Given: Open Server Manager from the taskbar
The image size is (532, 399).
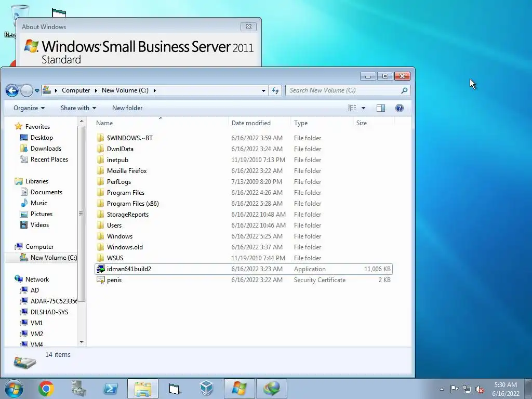Looking at the screenshot, I should pos(78,389).
